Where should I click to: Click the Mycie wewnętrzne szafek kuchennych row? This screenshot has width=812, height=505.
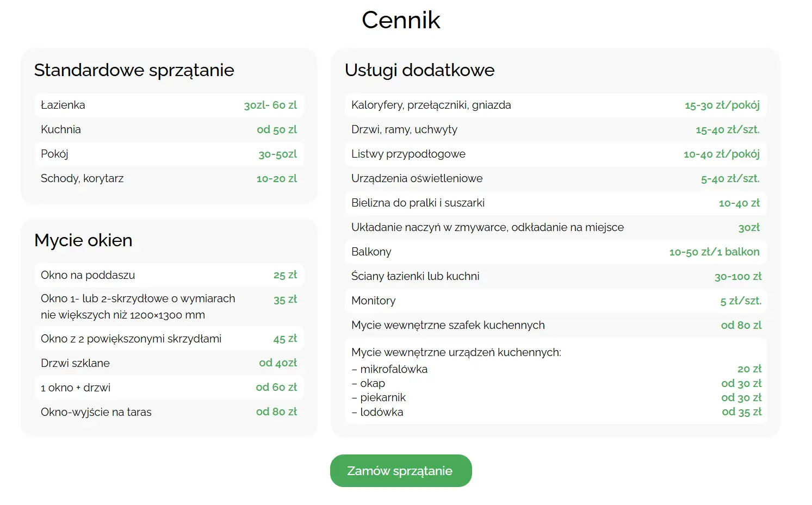(x=556, y=325)
